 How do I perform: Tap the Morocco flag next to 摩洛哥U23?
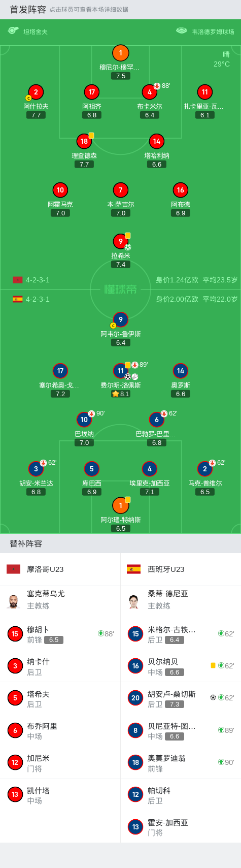pyautogui.click(x=13, y=569)
